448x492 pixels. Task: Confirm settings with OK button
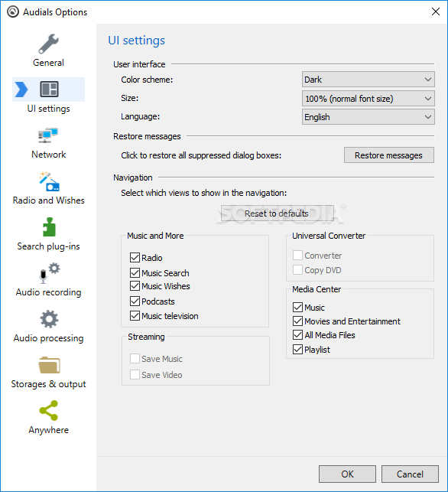point(347,474)
